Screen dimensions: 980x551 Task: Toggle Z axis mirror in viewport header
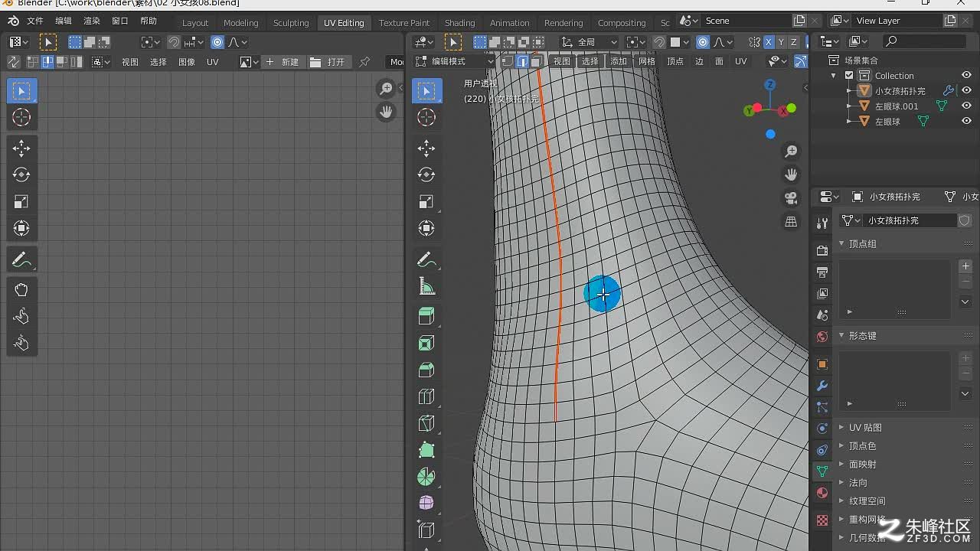coord(794,42)
